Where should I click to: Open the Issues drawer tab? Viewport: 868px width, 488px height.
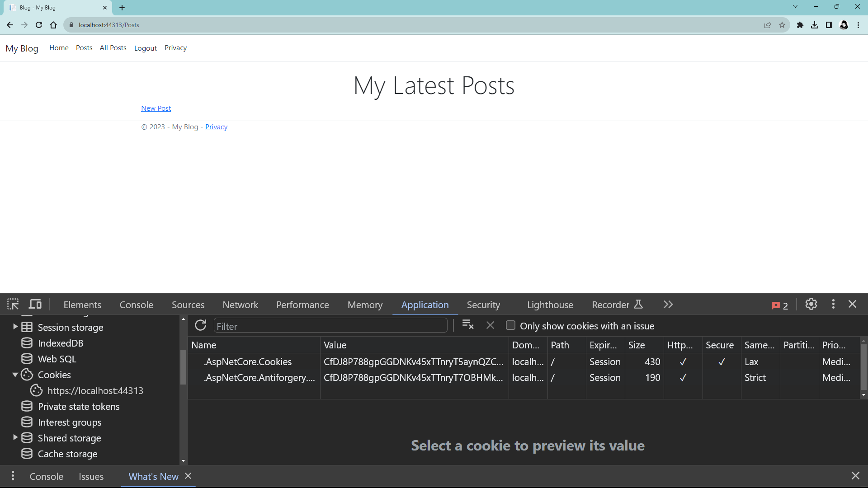click(91, 476)
